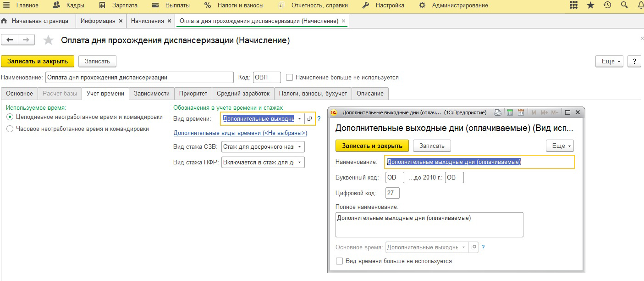The width and height of the screenshot is (644, 281).
Task: Go back with the left arrow
Action: [10, 40]
